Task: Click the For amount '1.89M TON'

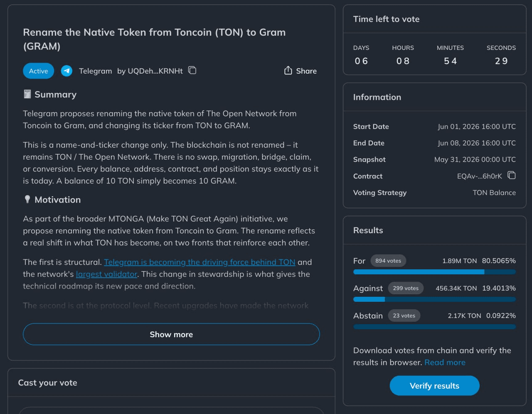Action: (459, 261)
